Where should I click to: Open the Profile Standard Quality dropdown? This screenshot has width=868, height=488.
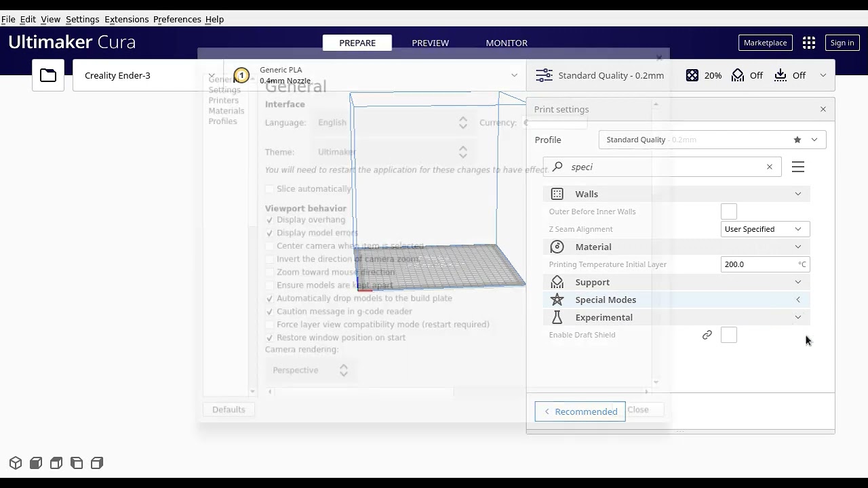pos(712,140)
